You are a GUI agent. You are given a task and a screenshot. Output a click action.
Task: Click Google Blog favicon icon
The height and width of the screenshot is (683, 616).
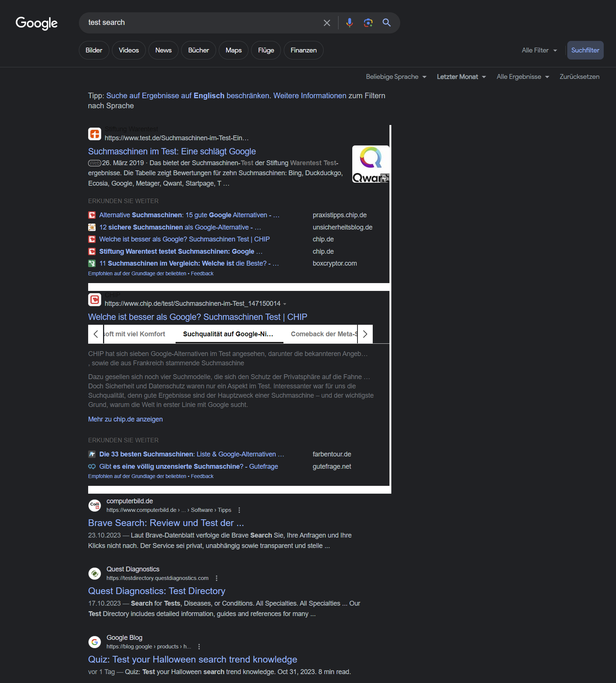[x=95, y=642]
